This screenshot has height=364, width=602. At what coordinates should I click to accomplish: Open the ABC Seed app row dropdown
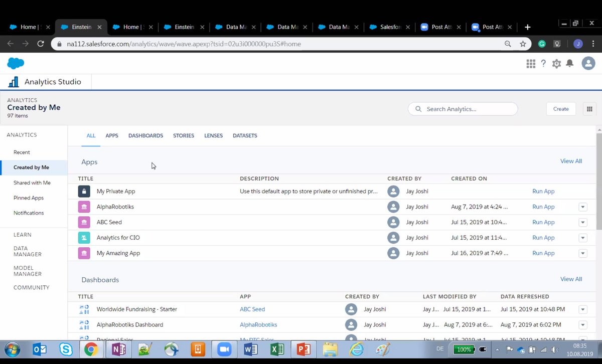(582, 222)
